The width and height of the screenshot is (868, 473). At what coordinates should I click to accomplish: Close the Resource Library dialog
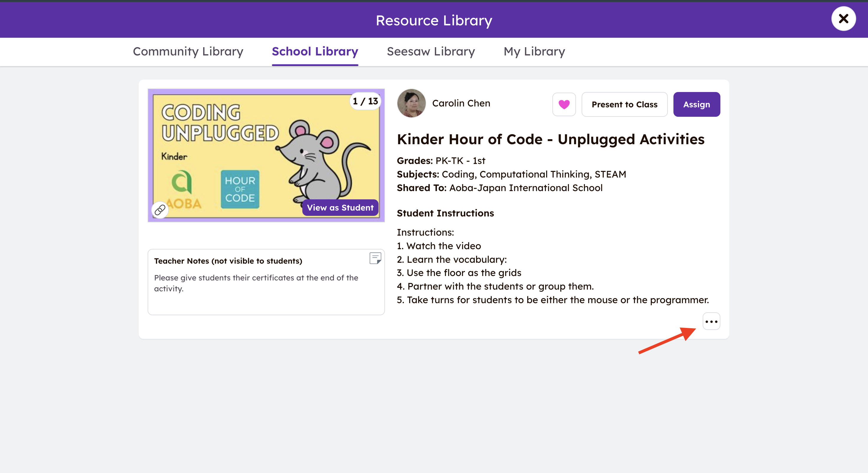coord(843,19)
